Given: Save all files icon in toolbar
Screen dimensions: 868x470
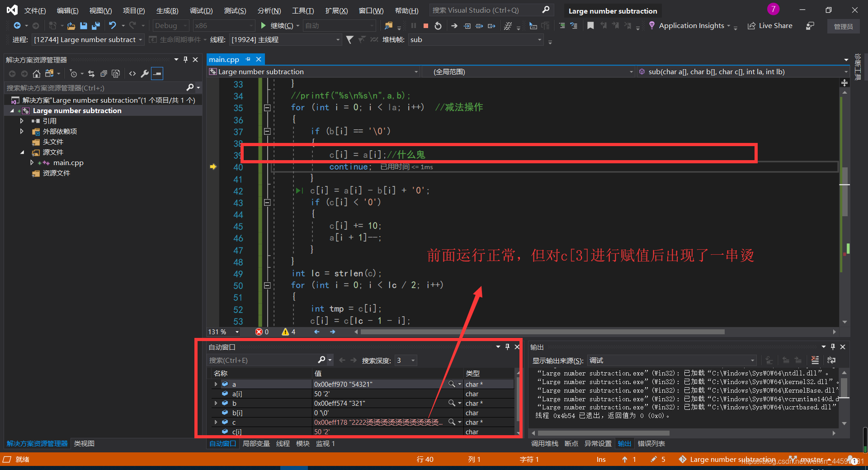Looking at the screenshot, I should 95,26.
